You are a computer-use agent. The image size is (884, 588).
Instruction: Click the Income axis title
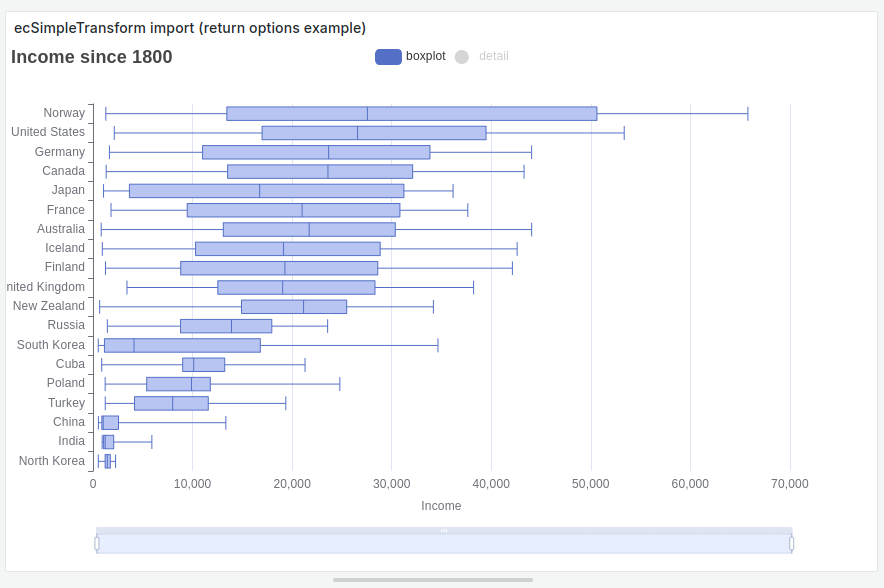[x=441, y=506]
